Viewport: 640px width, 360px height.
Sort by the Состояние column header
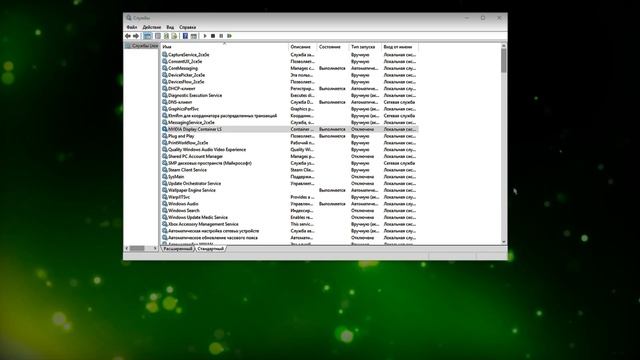click(x=333, y=47)
